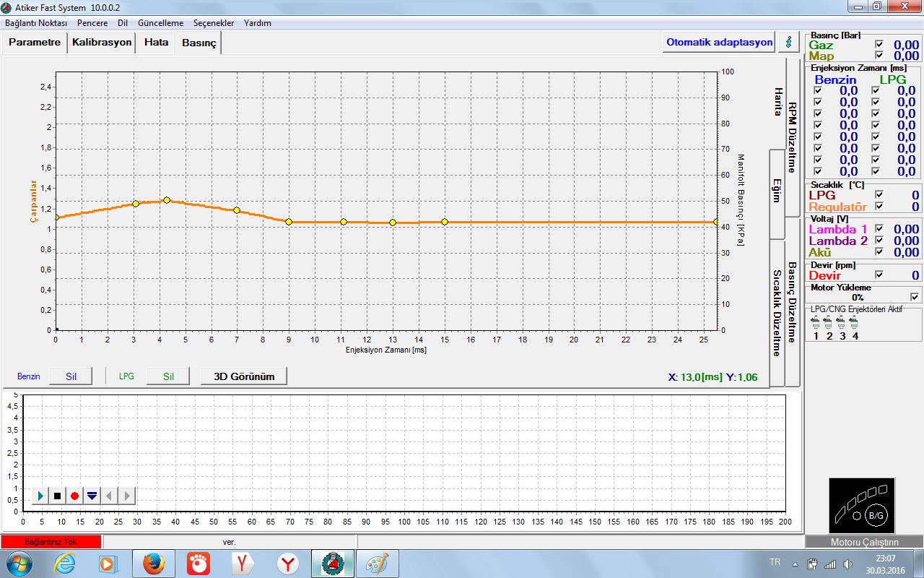Click the TR language indicator
924x578 pixels.
click(x=775, y=562)
